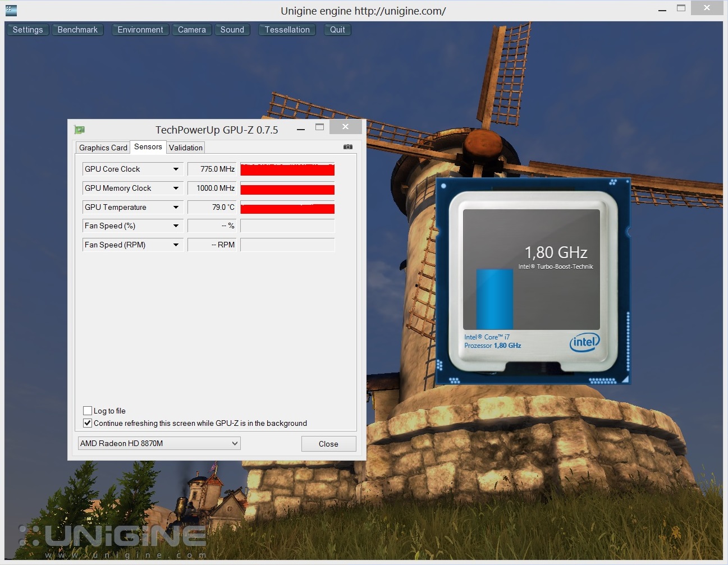Open the Sound menu
This screenshot has width=728, height=565.
[x=232, y=30]
